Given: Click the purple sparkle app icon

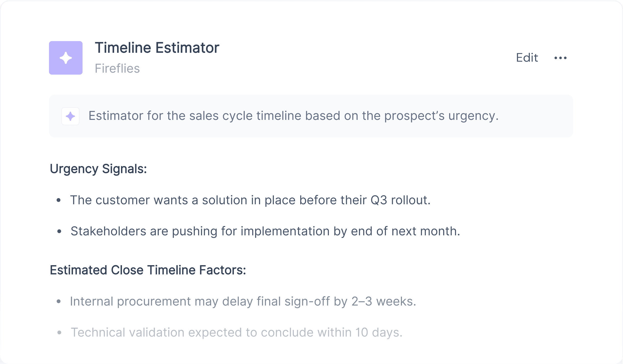Looking at the screenshot, I should tap(66, 58).
